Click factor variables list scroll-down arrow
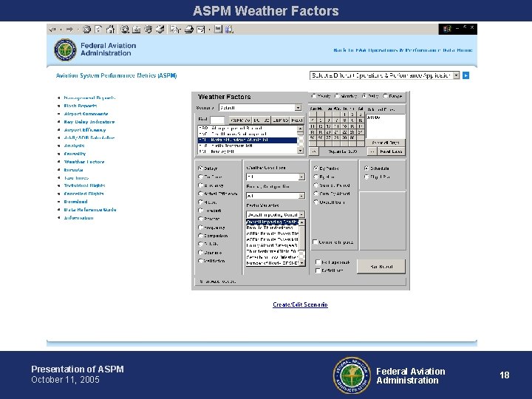532x399 pixels. [x=302, y=263]
